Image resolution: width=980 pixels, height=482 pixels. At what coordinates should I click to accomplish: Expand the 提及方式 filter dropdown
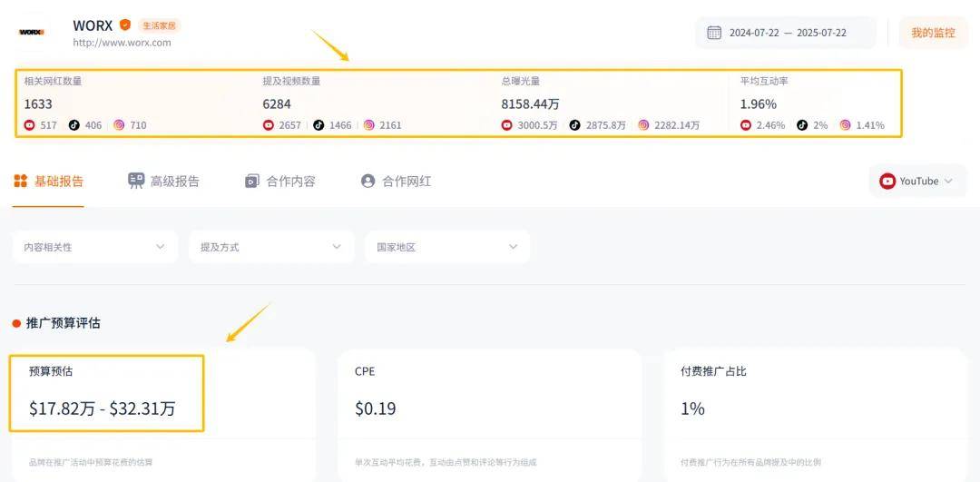[x=271, y=247]
